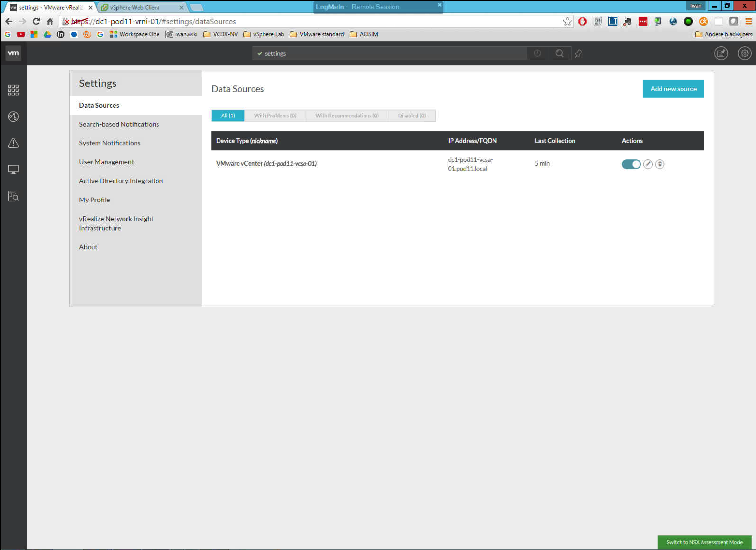Viewport: 756px width, 550px height.
Task: Open the dashboard grid icon in sidebar
Action: [x=13, y=90]
